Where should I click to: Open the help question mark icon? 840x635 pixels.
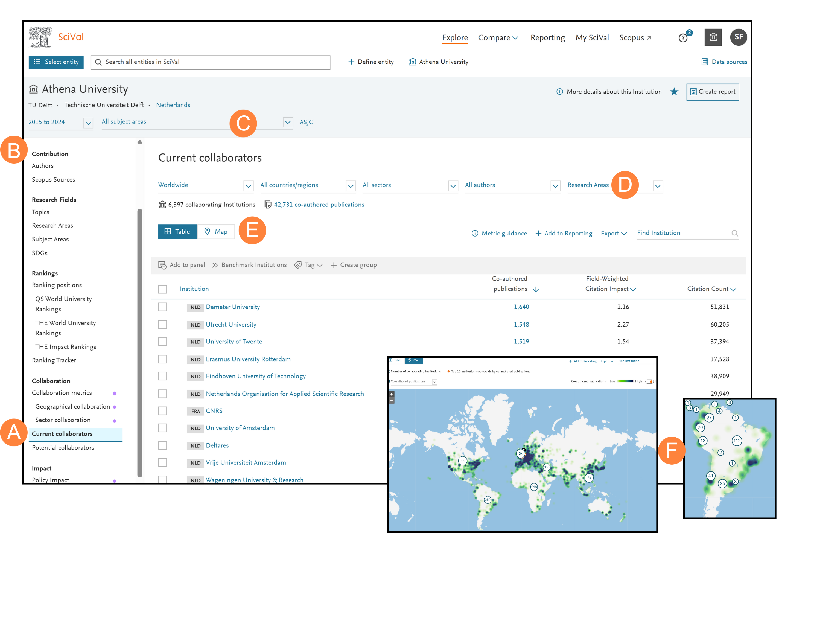[x=683, y=38]
